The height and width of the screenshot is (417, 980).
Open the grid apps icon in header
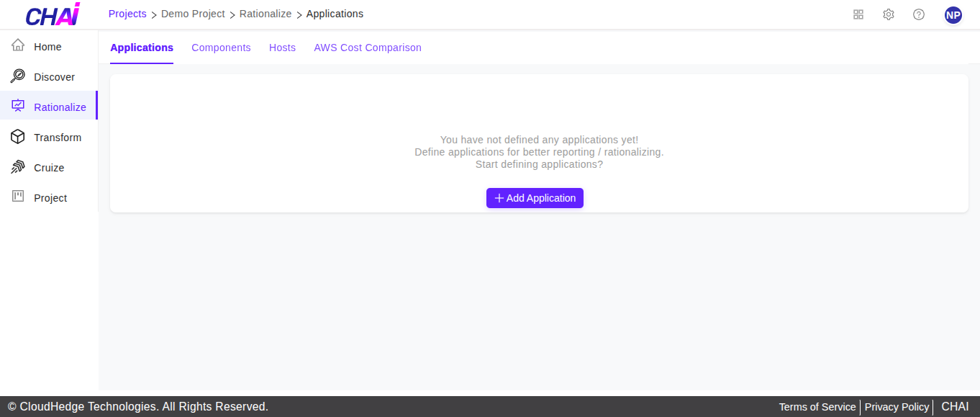[858, 14]
